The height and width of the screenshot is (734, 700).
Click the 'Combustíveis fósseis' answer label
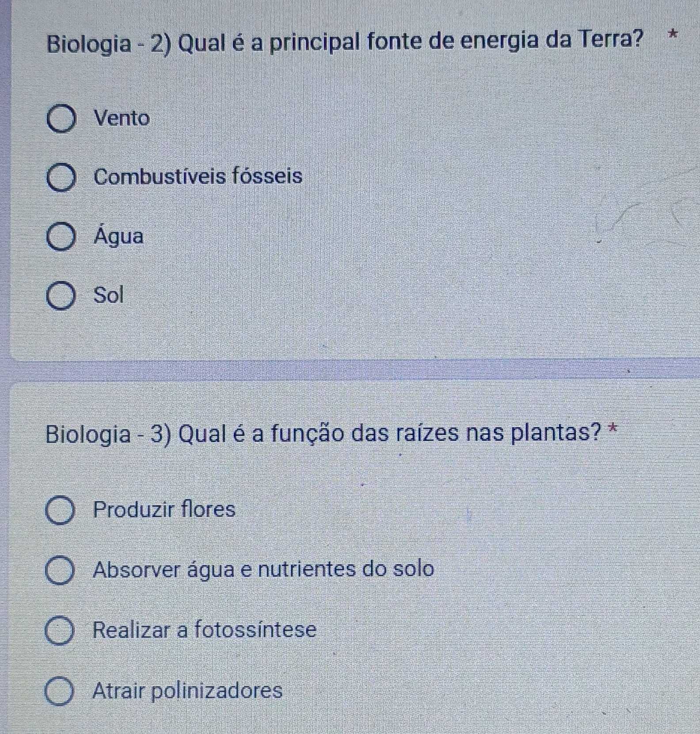[198, 177]
